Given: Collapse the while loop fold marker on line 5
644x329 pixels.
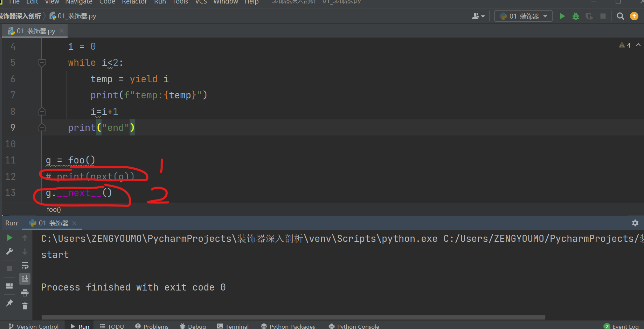Looking at the screenshot, I should 42,63.
